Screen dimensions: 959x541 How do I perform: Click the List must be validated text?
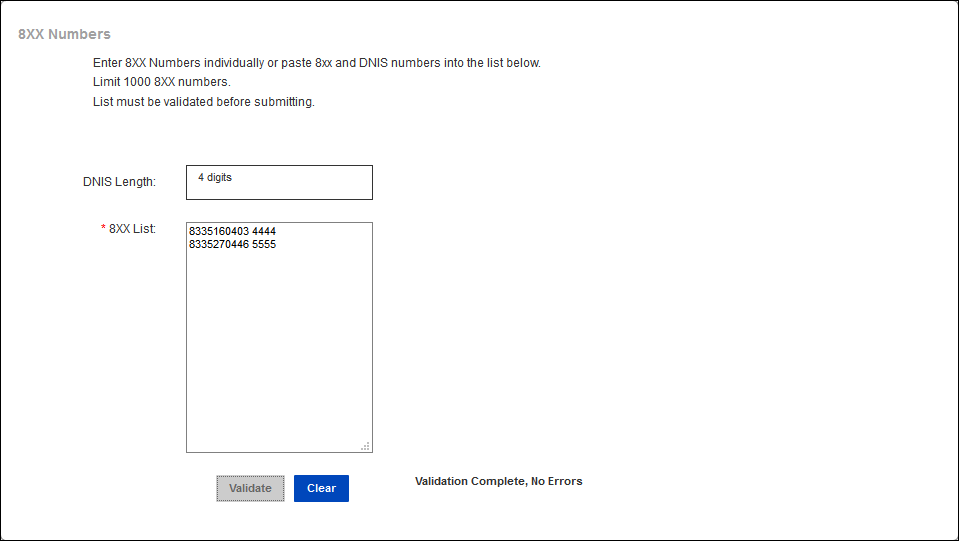tap(204, 102)
